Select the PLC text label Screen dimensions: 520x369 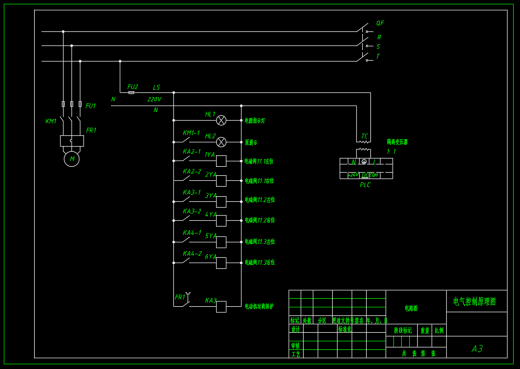click(365, 184)
